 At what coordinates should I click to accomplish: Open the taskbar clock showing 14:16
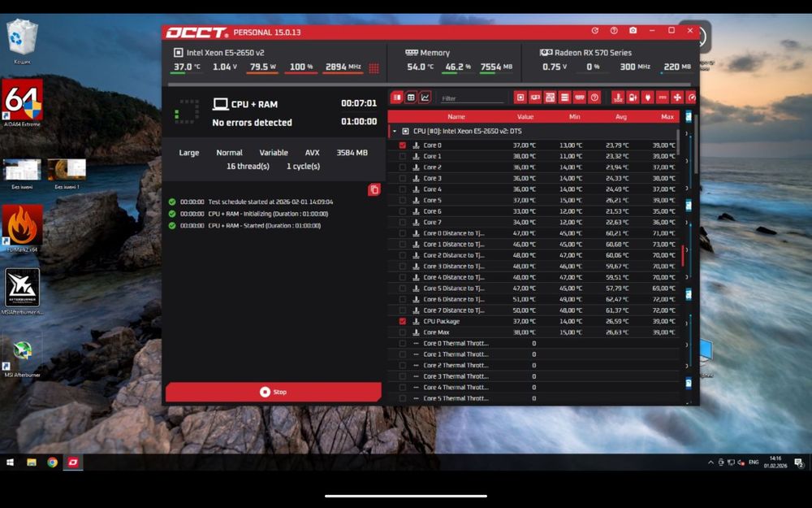775,462
